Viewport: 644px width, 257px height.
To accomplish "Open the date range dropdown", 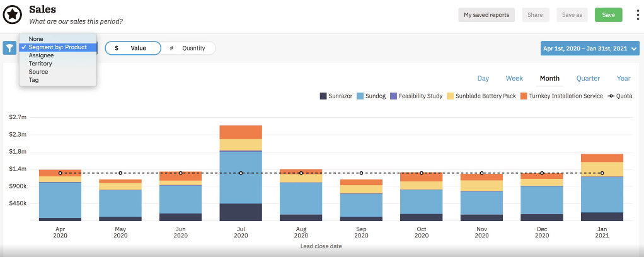I will [x=590, y=49].
